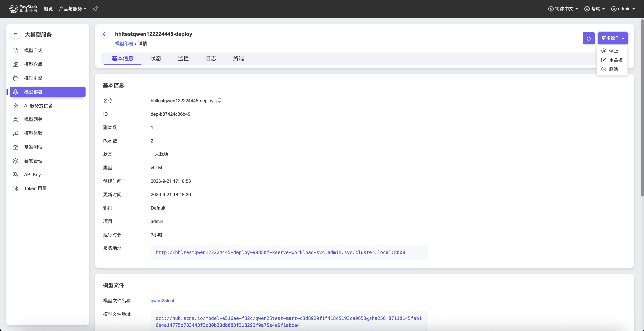
Task: Select 停止 from the more actions menu
Action: click(x=612, y=51)
